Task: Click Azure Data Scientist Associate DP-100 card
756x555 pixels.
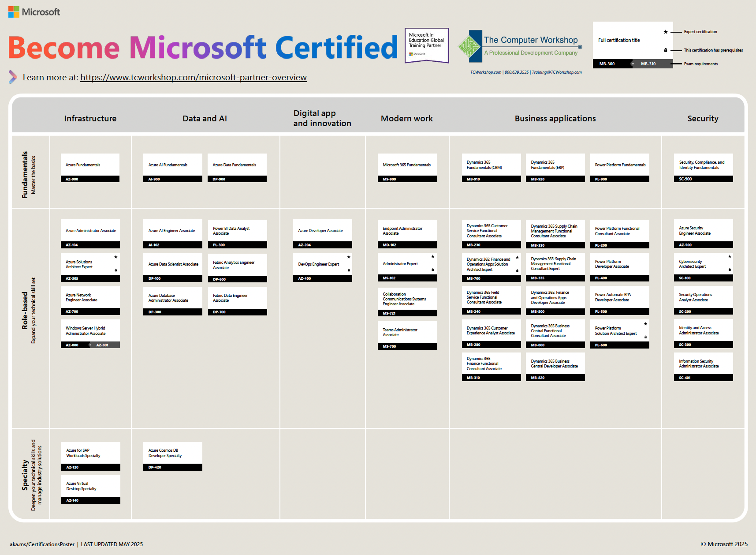Action: [173, 267]
